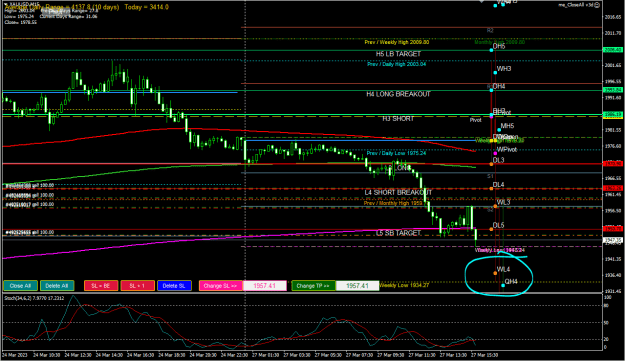This screenshot has width=625, height=361.
Task: Click the "Prev / Daily Low 1975.24" label
Action: (397, 153)
